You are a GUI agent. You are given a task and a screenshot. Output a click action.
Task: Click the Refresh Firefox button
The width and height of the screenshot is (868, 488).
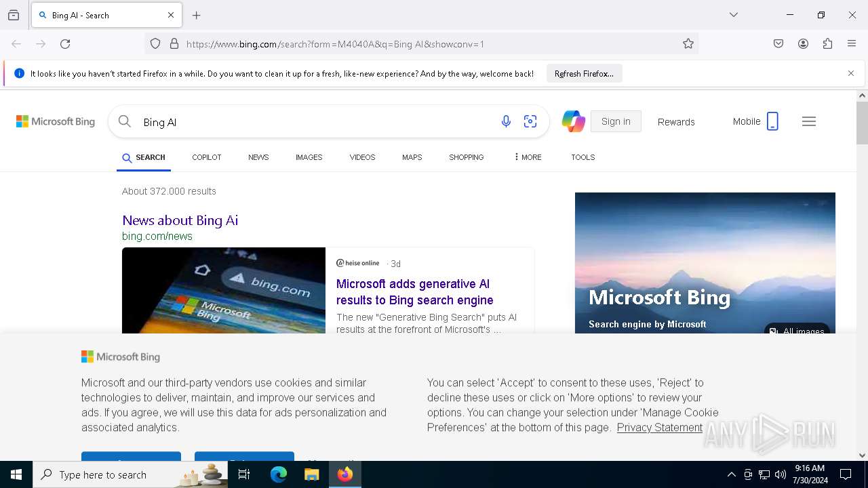584,73
